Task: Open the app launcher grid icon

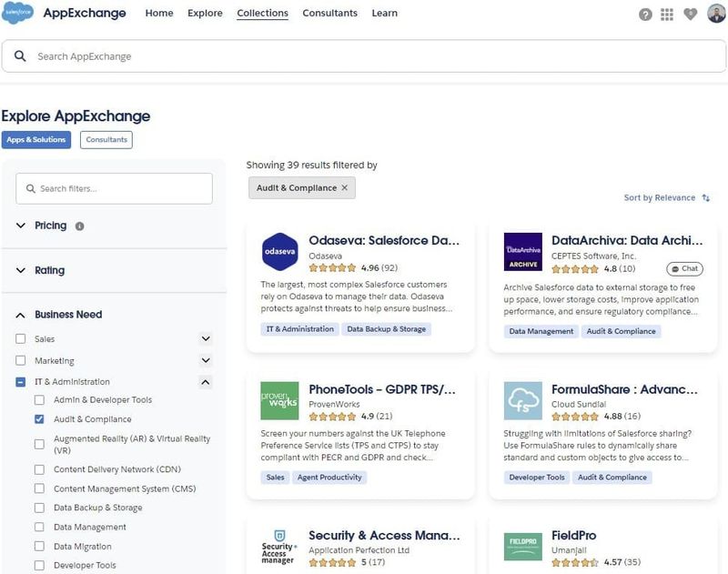Action: [667, 15]
